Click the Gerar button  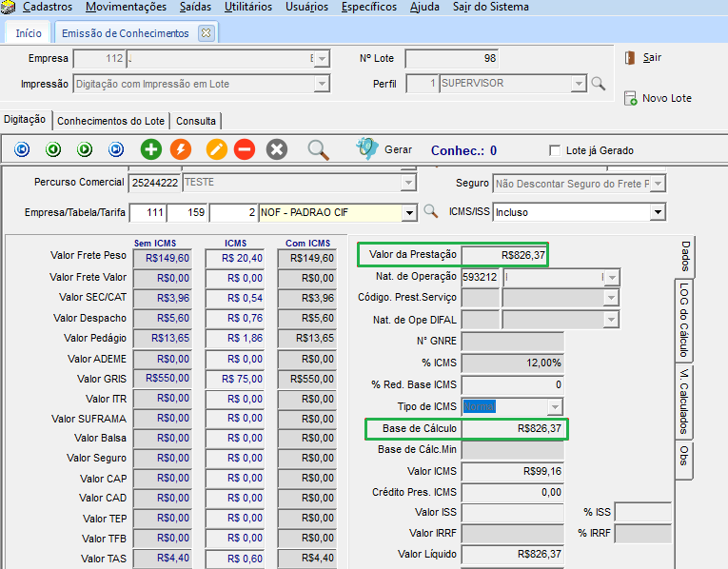coord(384,149)
